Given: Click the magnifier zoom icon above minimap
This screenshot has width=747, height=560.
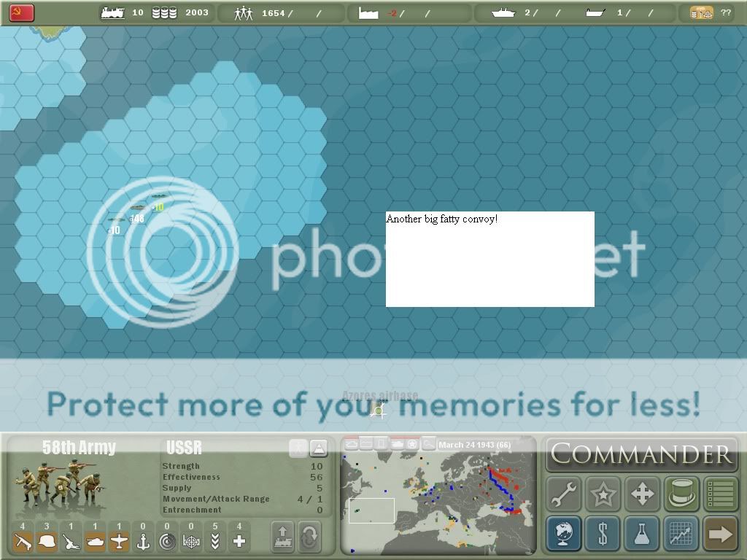Looking at the screenshot, I should (429, 443).
